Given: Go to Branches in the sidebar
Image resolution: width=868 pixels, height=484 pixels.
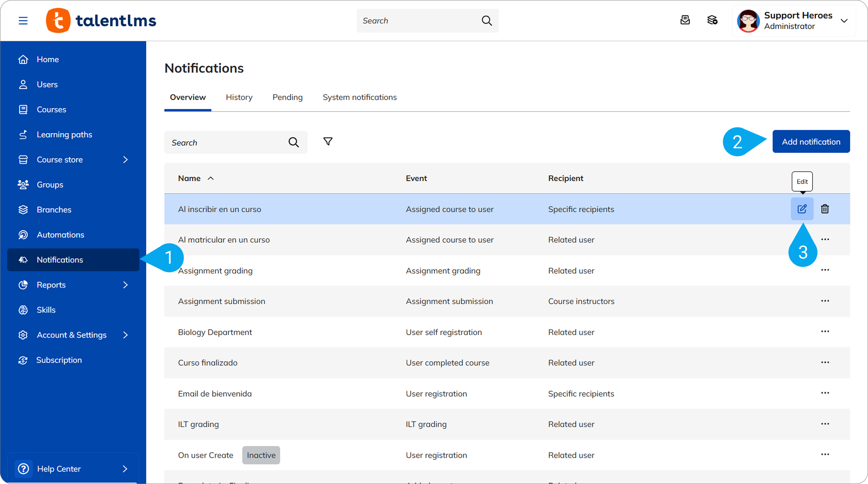Looking at the screenshot, I should (54, 210).
